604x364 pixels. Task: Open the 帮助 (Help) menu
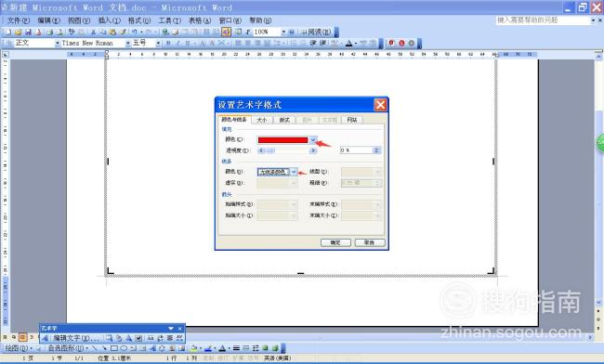(x=260, y=20)
